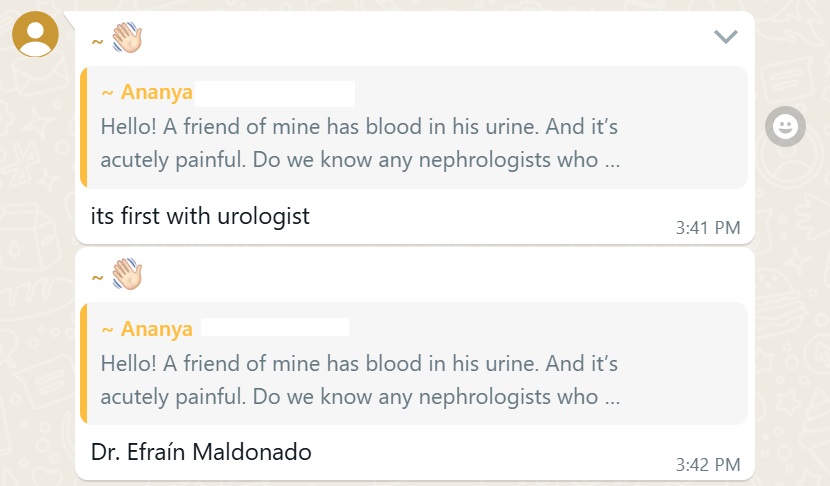Jump to Ananya's quoted message in first reply
This screenshot has width=830, height=486.
click(x=414, y=127)
